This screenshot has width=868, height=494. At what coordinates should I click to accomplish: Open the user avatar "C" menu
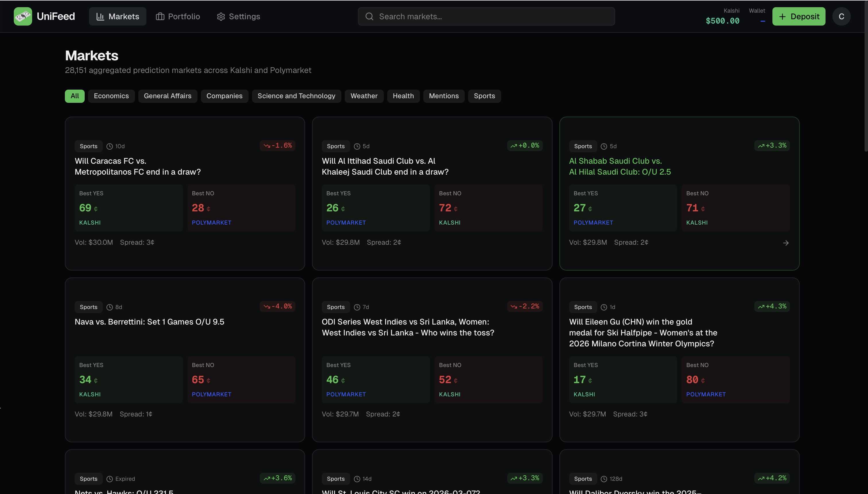coord(841,16)
